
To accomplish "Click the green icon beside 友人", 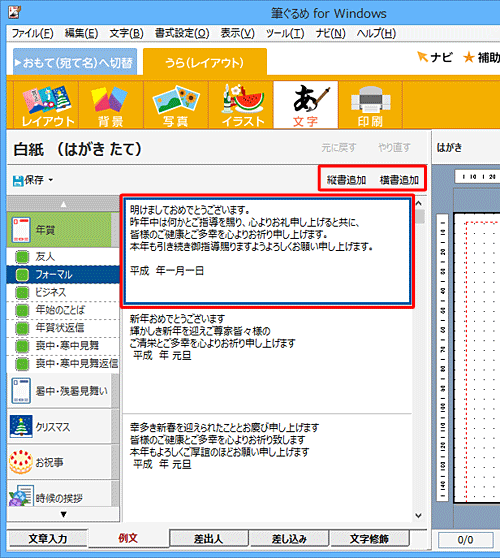I will tap(22, 257).
